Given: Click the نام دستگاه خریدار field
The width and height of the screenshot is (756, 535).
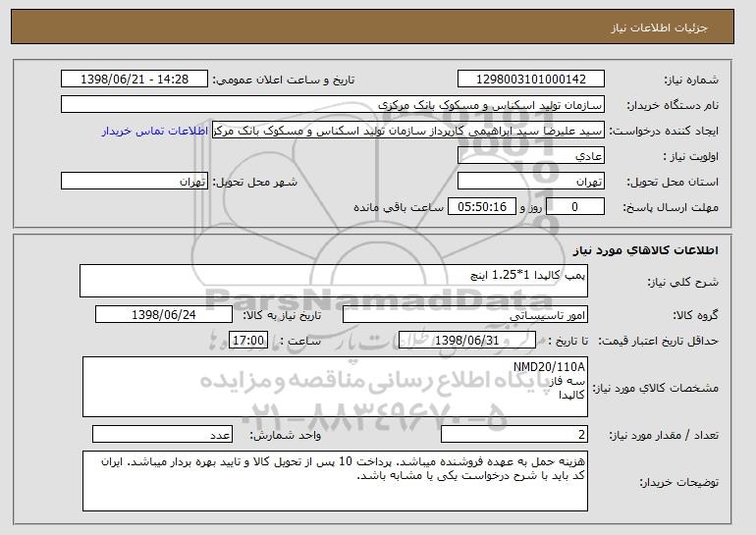Looking at the screenshot, I should tap(333, 105).
